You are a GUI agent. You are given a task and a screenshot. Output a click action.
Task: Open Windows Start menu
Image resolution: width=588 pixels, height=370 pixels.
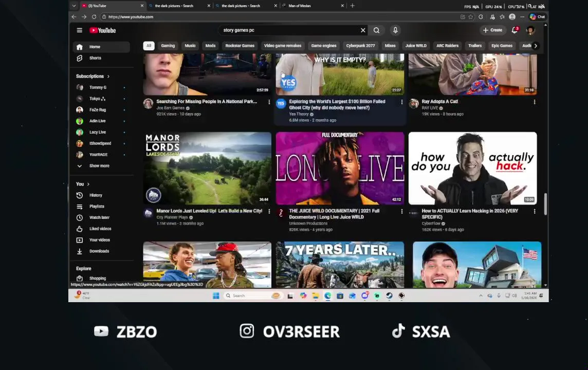[x=216, y=296]
